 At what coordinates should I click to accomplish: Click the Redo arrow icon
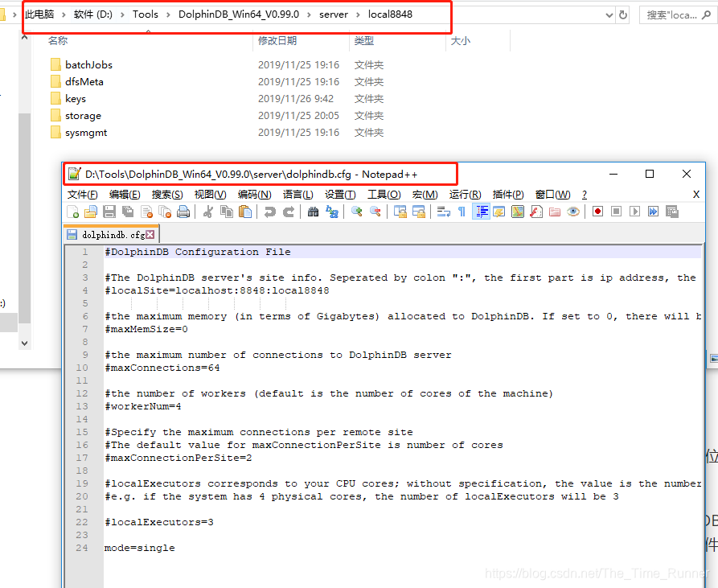[289, 212]
